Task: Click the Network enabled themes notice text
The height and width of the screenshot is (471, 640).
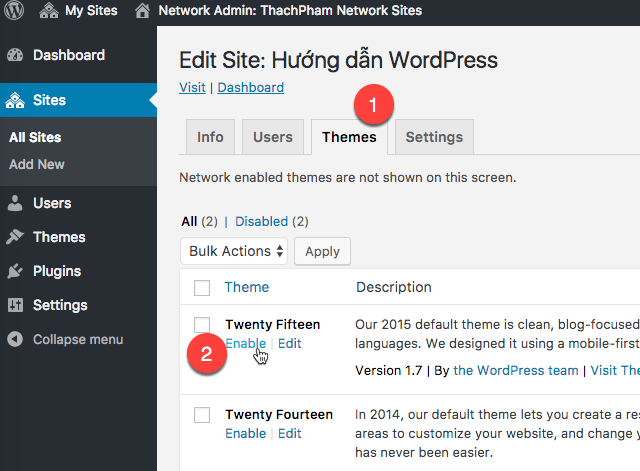Action: [x=348, y=178]
